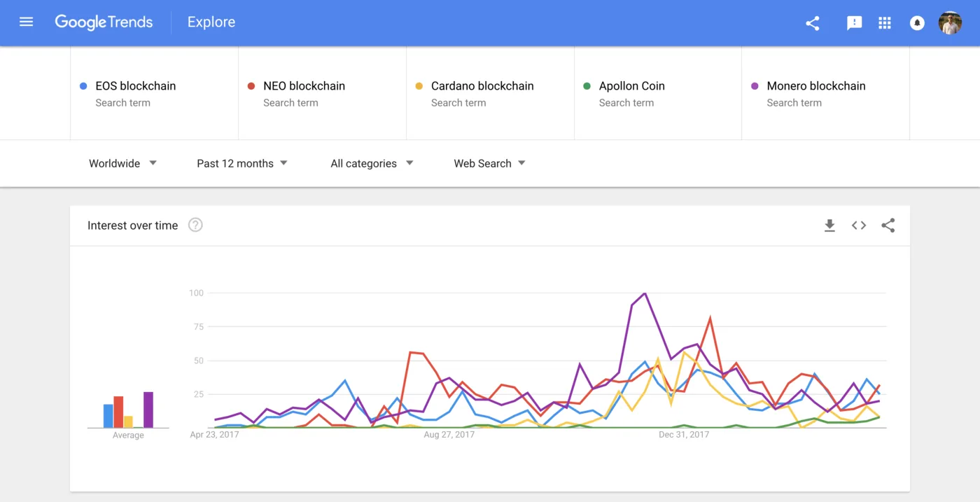Click the Dec 31, 2017 axis label
This screenshot has width=980, height=502.
[684, 435]
